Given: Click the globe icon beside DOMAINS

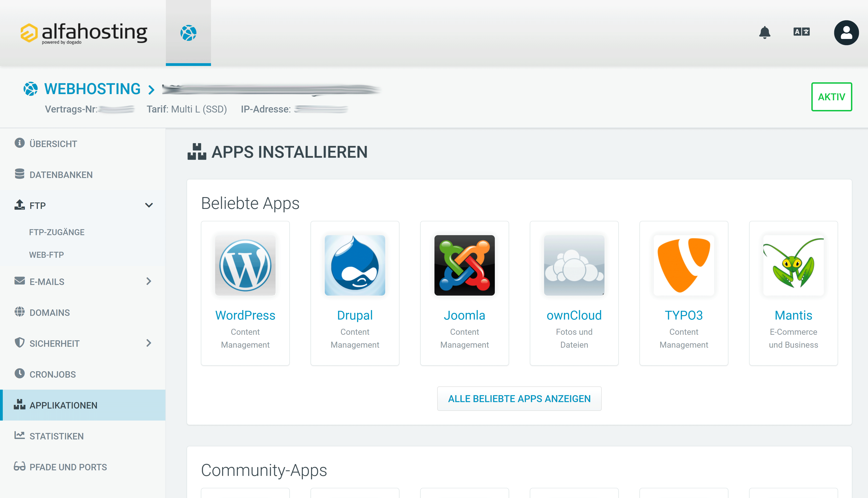Looking at the screenshot, I should point(20,311).
